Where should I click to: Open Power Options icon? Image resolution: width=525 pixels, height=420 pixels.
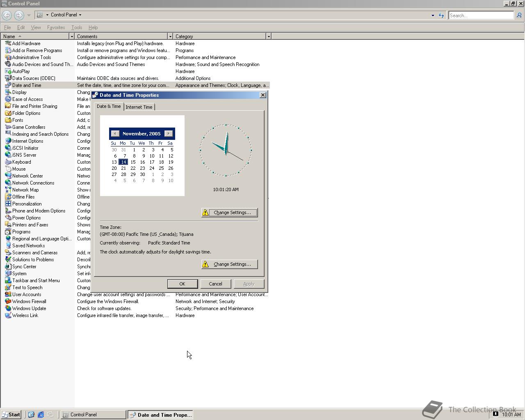tap(8, 218)
